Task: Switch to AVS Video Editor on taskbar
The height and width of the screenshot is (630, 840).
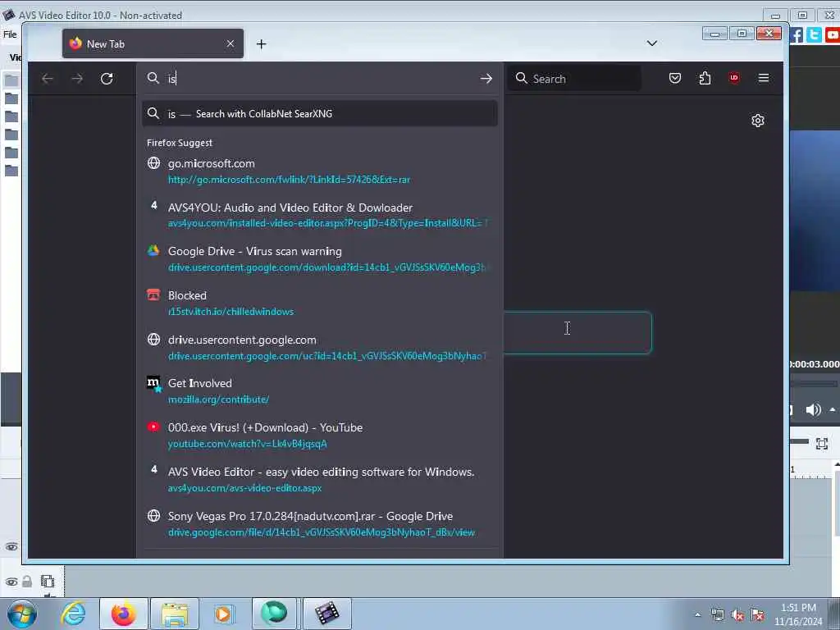Action: point(326,614)
